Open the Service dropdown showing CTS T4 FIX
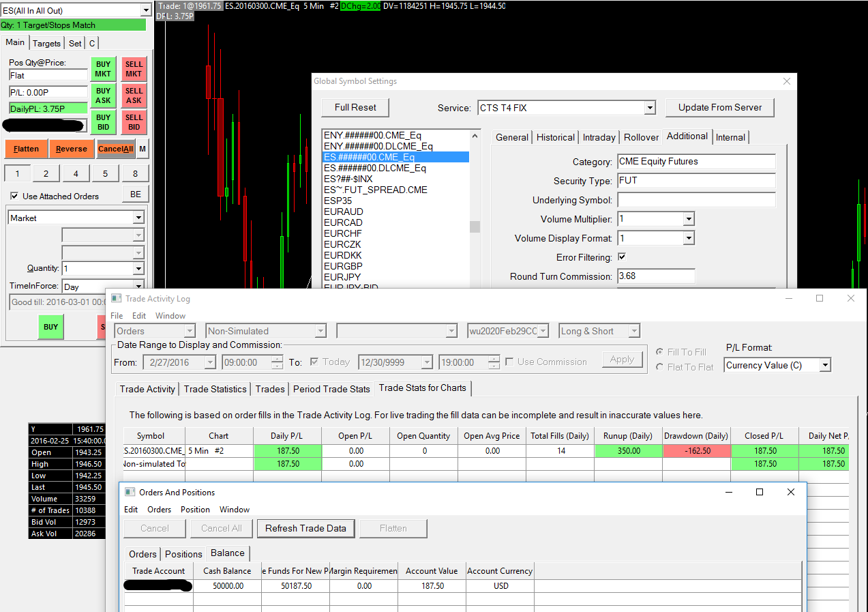Image resolution: width=868 pixels, height=612 pixels. [650, 108]
